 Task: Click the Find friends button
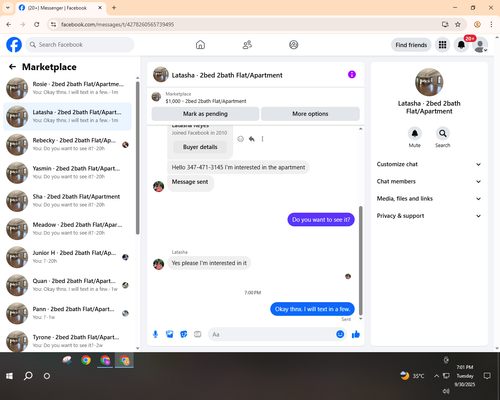point(411,45)
